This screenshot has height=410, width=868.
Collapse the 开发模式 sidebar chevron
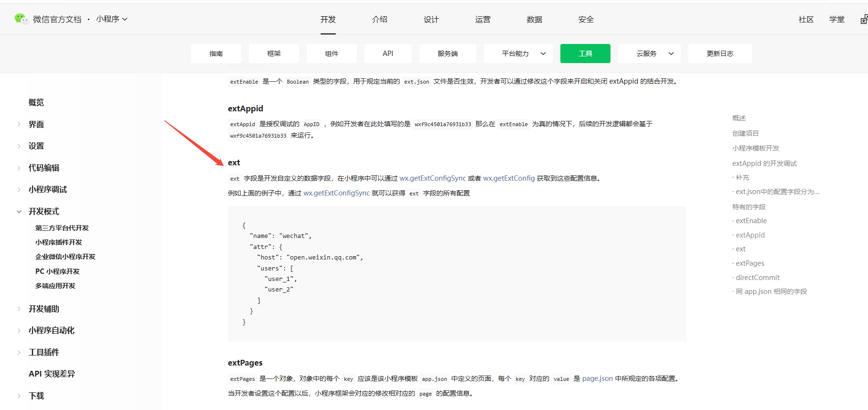click(x=19, y=211)
